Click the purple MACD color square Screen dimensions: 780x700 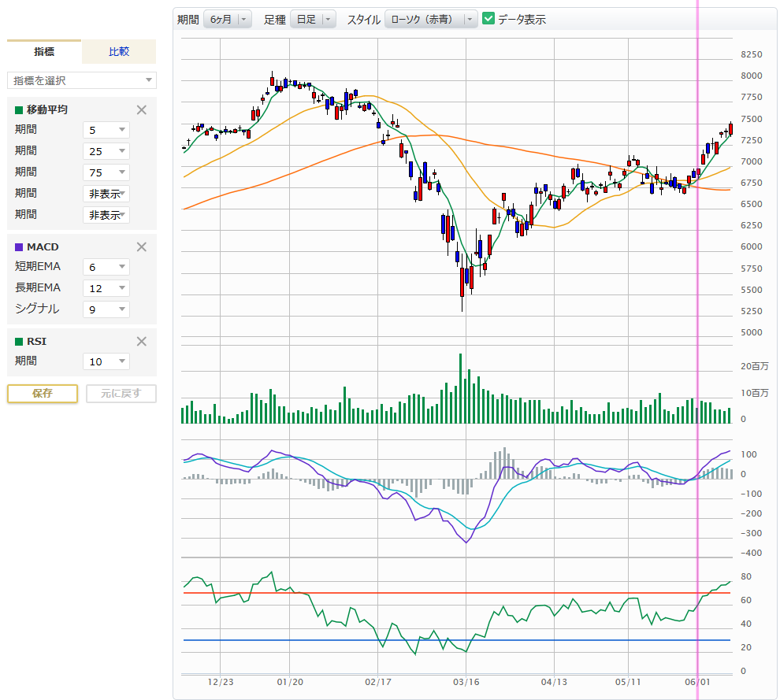[19, 247]
